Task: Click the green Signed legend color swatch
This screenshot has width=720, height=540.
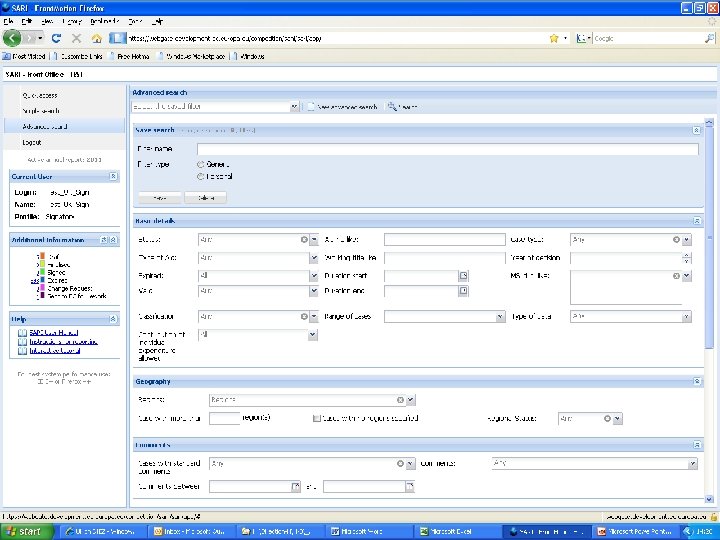Action: 42,272
